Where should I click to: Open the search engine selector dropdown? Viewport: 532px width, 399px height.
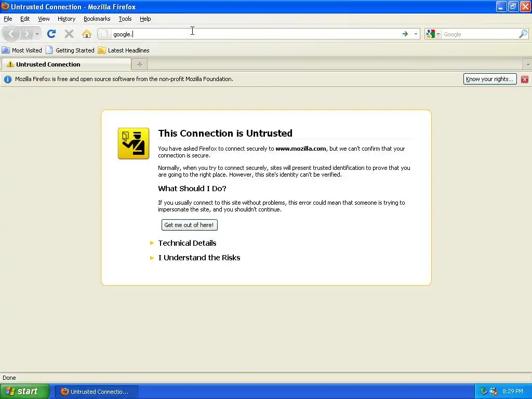click(433, 34)
